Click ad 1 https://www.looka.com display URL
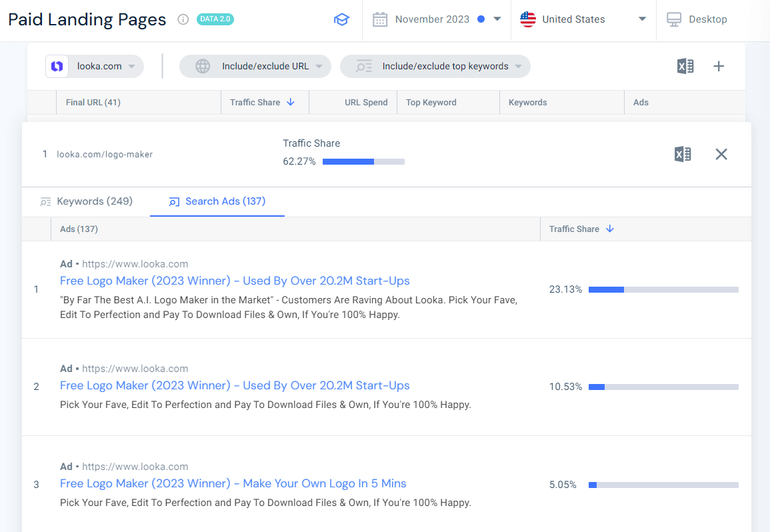This screenshot has width=770, height=532. coord(135,264)
